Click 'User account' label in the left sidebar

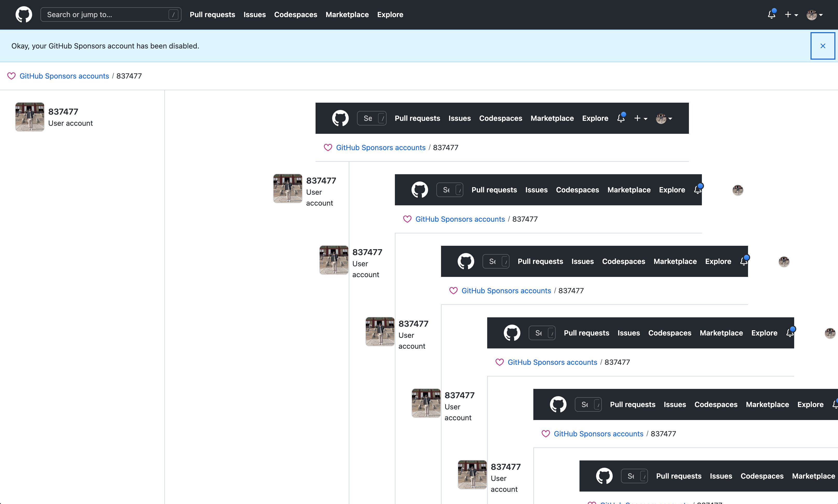[70, 123]
